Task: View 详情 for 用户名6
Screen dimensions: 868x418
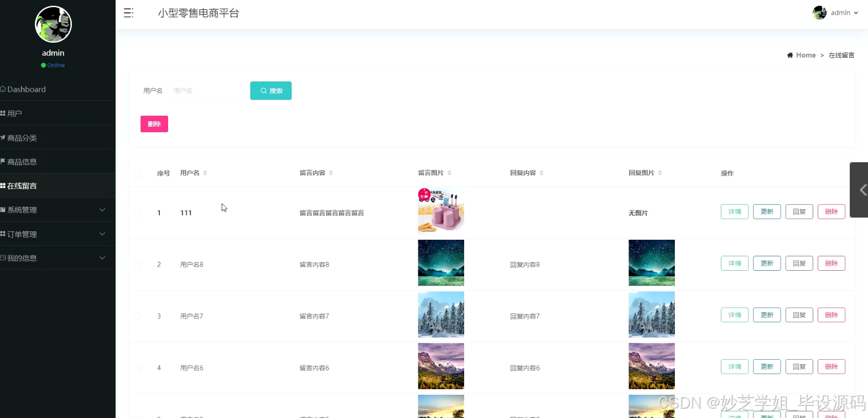Action: 735,367
